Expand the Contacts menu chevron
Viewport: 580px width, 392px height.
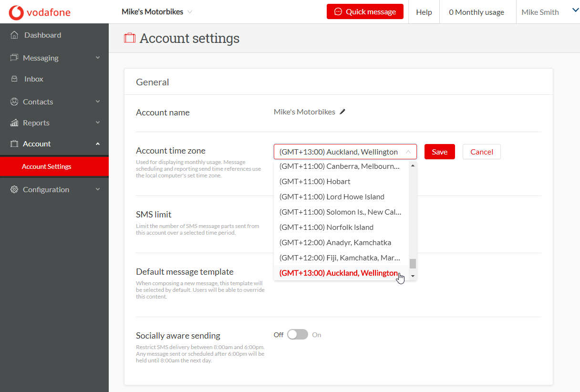tap(98, 102)
